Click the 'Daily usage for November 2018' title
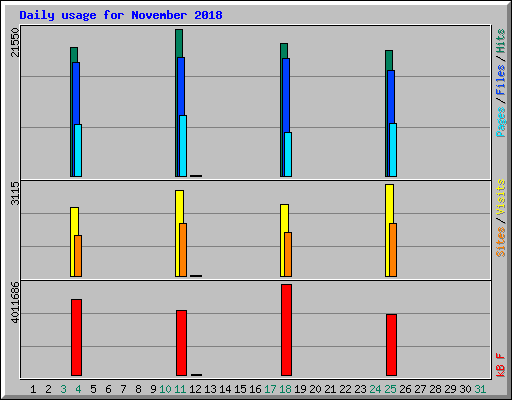The height and width of the screenshot is (400, 512). tap(121, 15)
